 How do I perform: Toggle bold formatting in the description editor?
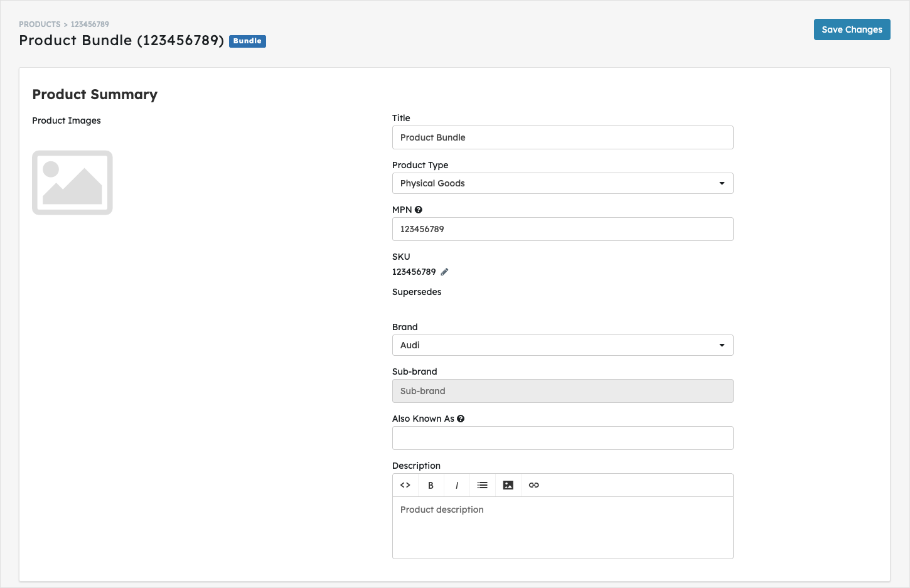coord(431,485)
